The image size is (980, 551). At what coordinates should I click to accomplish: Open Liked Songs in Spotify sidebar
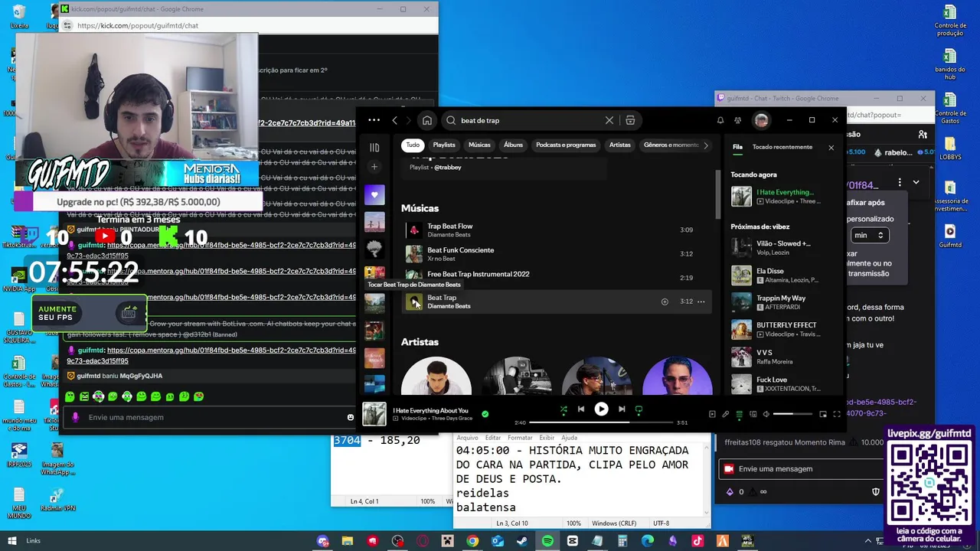pyautogui.click(x=374, y=194)
